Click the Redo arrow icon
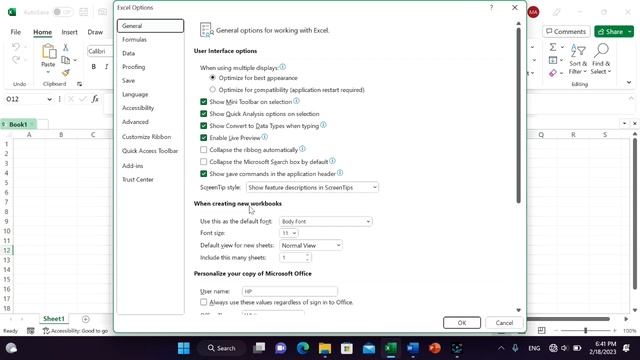640x360 pixels. click(x=16, y=60)
